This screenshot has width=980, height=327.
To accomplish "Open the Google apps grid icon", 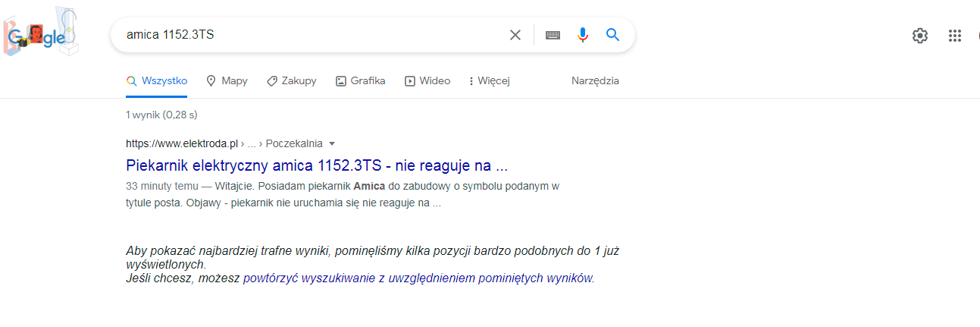I will [955, 35].
